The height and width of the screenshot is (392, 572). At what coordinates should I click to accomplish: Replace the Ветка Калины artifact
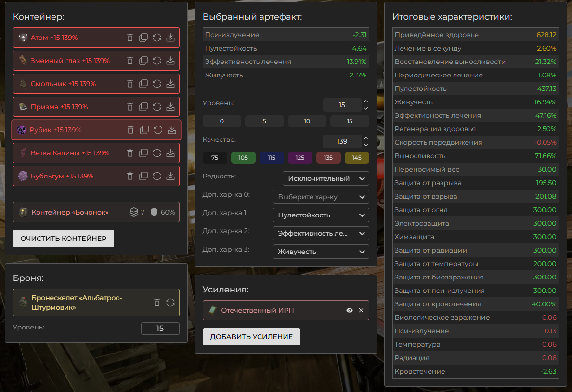click(x=157, y=153)
